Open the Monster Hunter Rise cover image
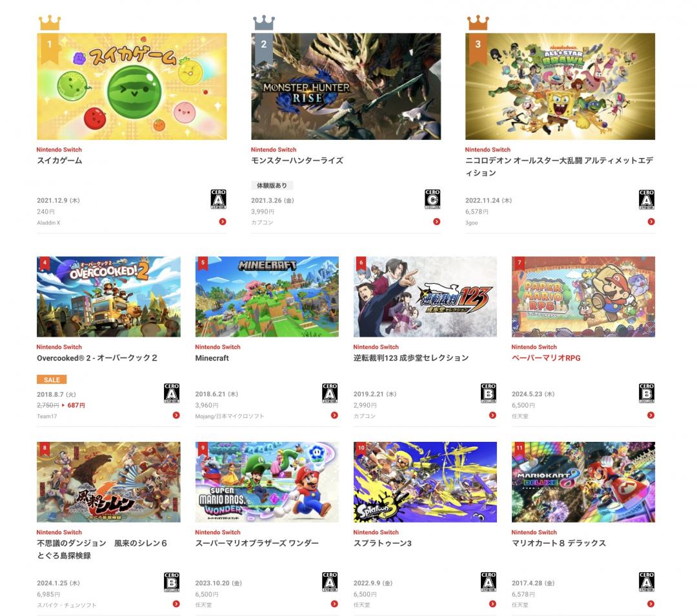Viewport: 697px width, 616px height. coord(346,86)
